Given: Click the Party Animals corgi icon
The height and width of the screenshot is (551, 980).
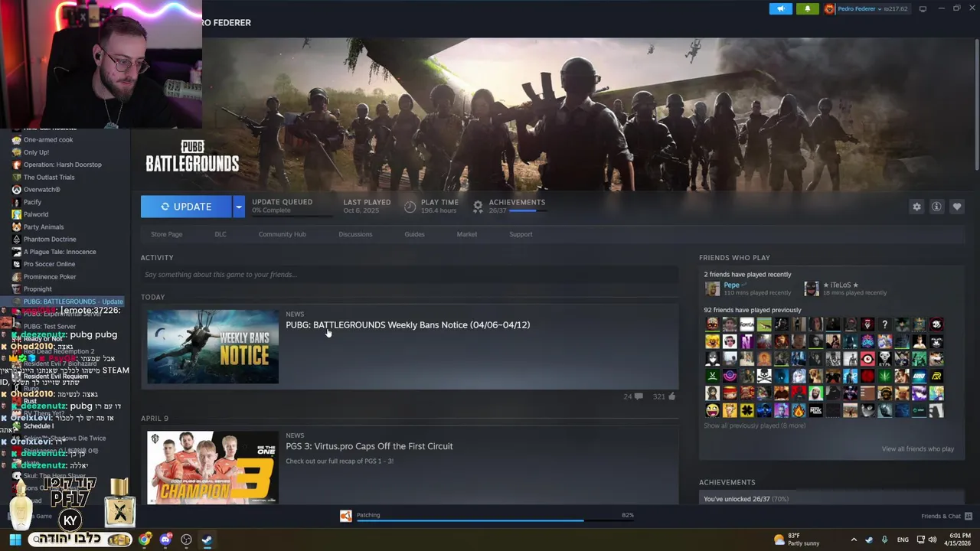Looking at the screenshot, I should (16, 227).
